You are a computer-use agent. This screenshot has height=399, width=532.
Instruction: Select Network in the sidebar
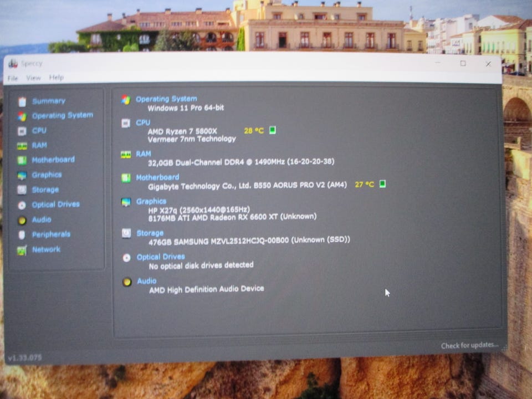point(46,249)
